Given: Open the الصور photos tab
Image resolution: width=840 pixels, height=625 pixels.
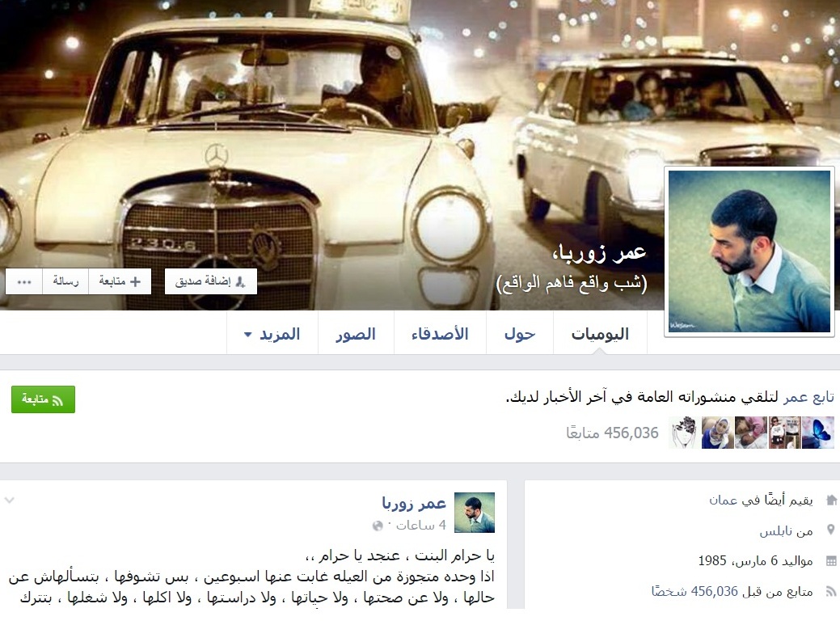Looking at the screenshot, I should pyautogui.click(x=356, y=334).
